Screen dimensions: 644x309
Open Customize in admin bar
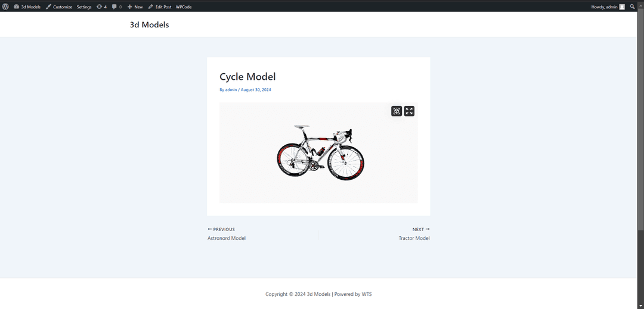59,7
